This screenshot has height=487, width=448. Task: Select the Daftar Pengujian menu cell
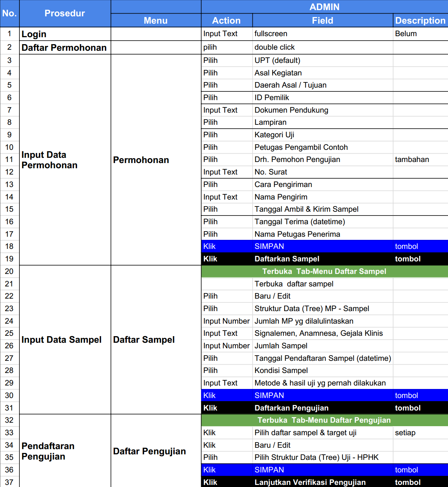click(x=156, y=451)
